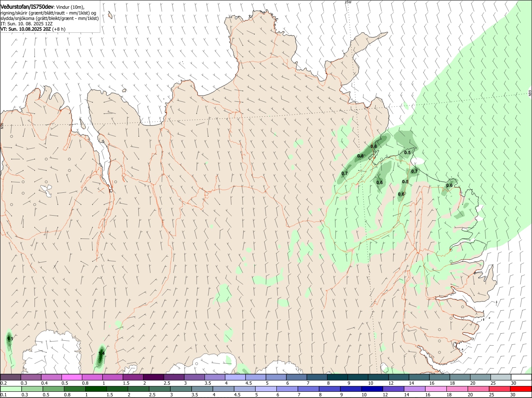Select the darkest green swatch labeled 1 in lower legend
Image resolution: width=532 pixels, height=398 pixels.
coord(96,389)
